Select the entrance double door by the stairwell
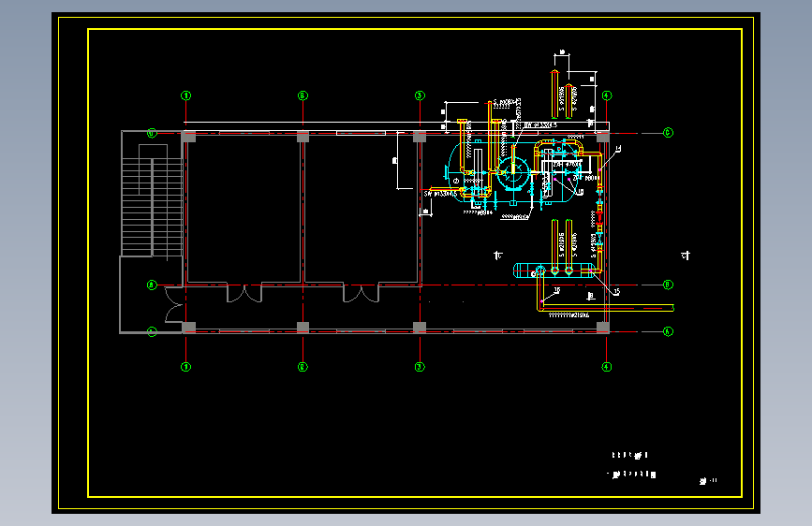Image resolution: width=812 pixels, height=526 pixels. (x=174, y=304)
